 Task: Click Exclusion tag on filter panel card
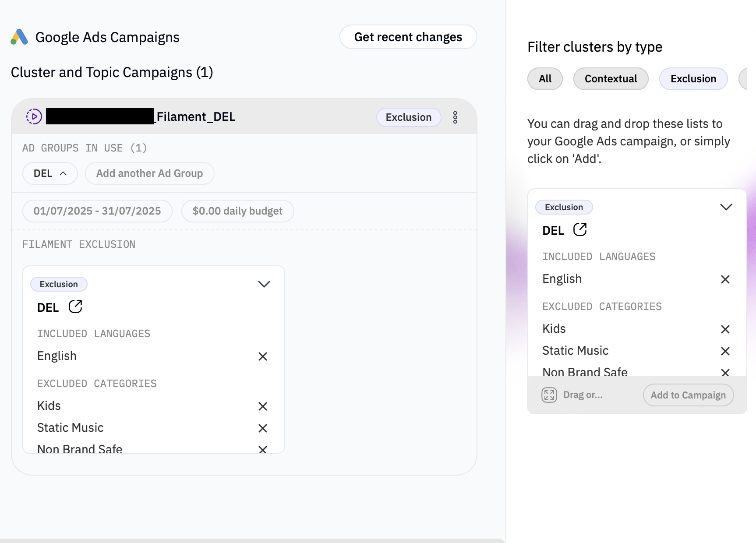[564, 207]
